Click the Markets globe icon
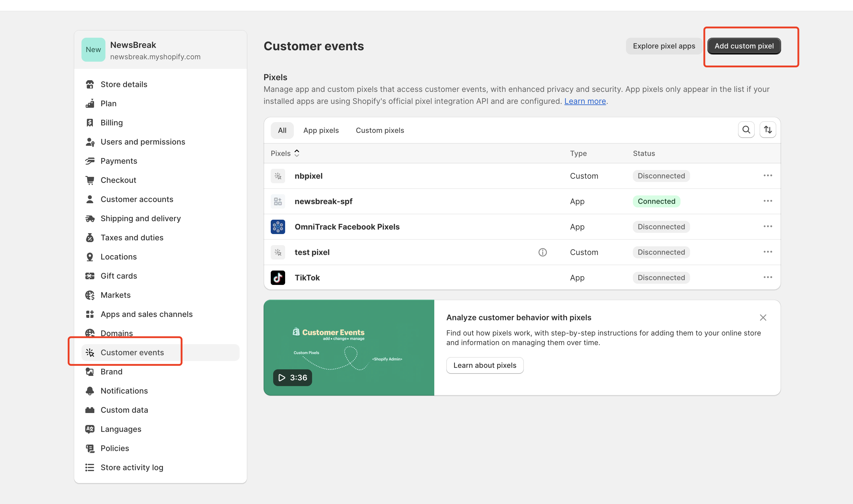The image size is (853, 504). tap(90, 295)
